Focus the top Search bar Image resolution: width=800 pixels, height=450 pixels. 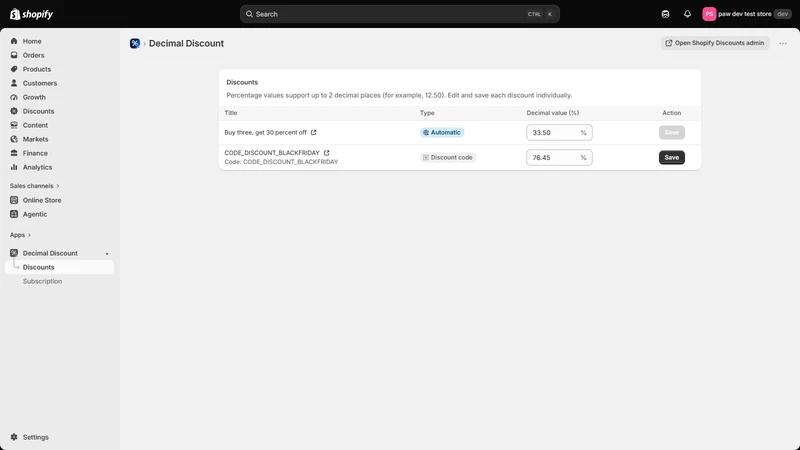tap(399, 14)
